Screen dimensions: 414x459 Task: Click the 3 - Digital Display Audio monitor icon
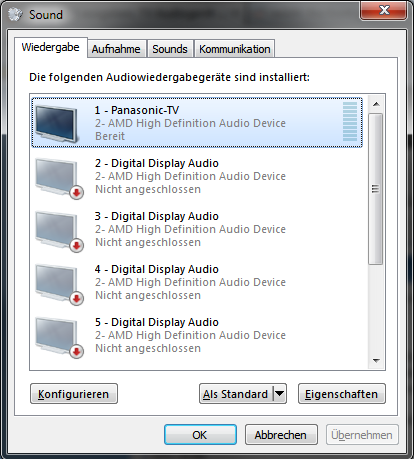tap(59, 231)
